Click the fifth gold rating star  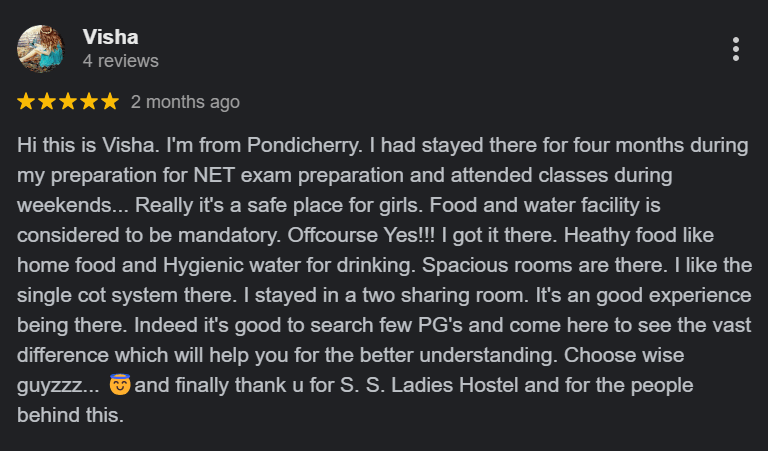coord(110,102)
